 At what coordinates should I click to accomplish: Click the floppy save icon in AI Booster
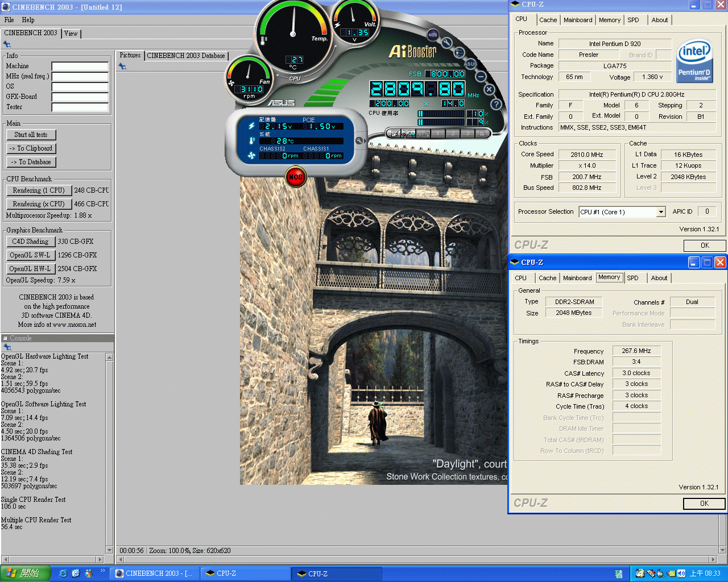click(x=482, y=134)
